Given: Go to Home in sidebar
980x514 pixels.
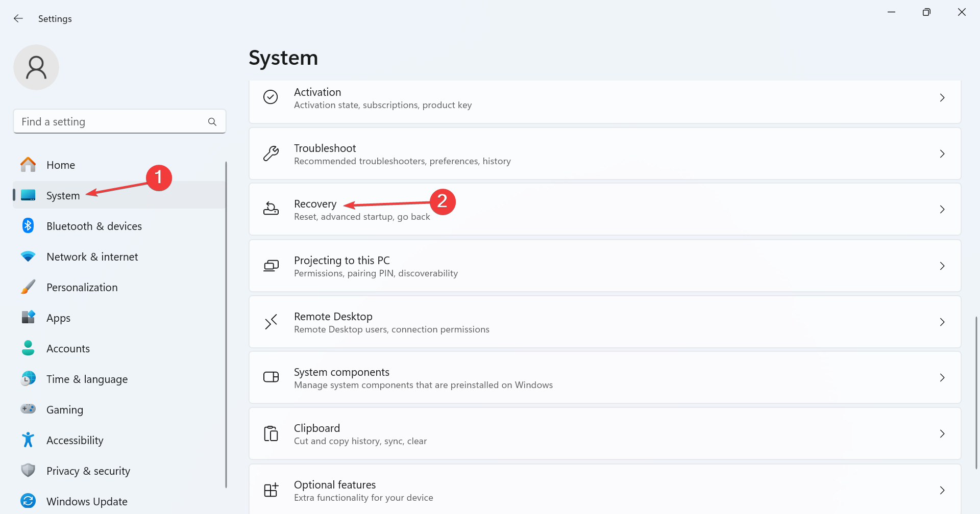Looking at the screenshot, I should pyautogui.click(x=119, y=165).
